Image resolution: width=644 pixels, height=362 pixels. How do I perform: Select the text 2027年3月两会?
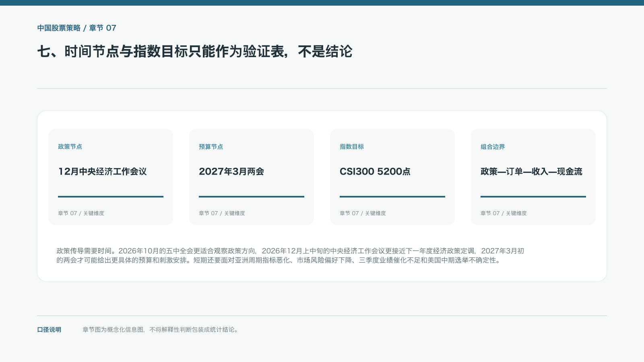coord(231,172)
